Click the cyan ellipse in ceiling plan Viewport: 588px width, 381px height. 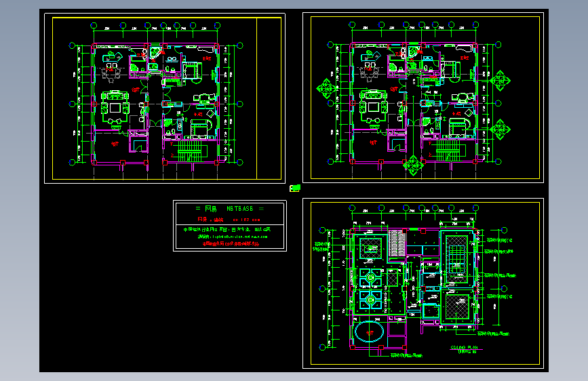click(x=370, y=332)
